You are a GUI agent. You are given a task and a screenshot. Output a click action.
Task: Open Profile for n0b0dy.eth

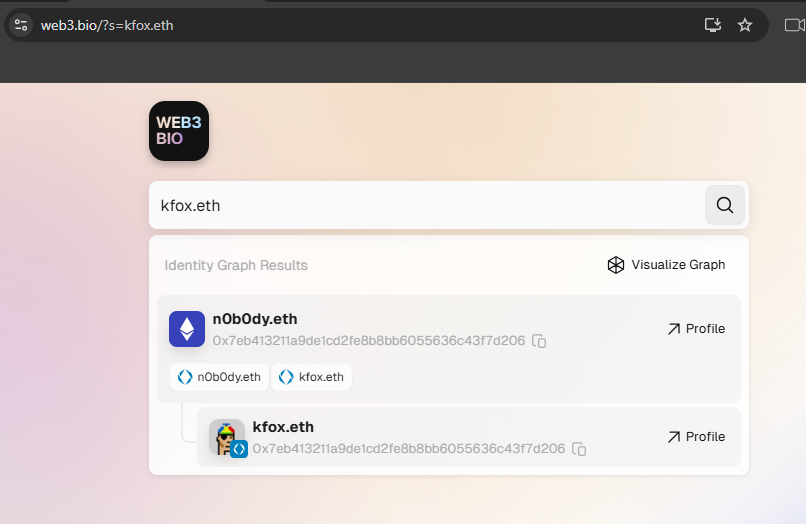coord(696,329)
